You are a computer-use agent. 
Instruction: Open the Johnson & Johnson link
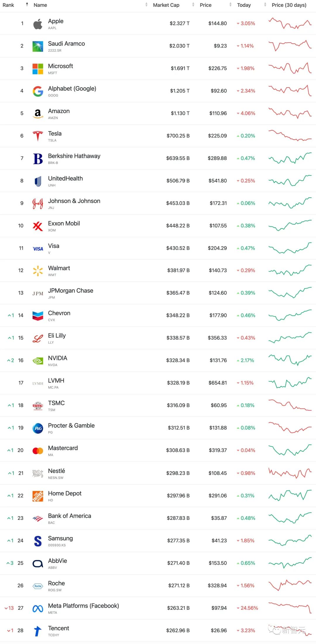74,201
